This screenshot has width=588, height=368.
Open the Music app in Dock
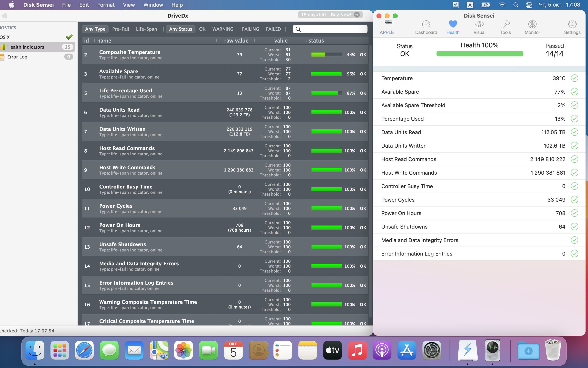pyautogui.click(x=357, y=350)
